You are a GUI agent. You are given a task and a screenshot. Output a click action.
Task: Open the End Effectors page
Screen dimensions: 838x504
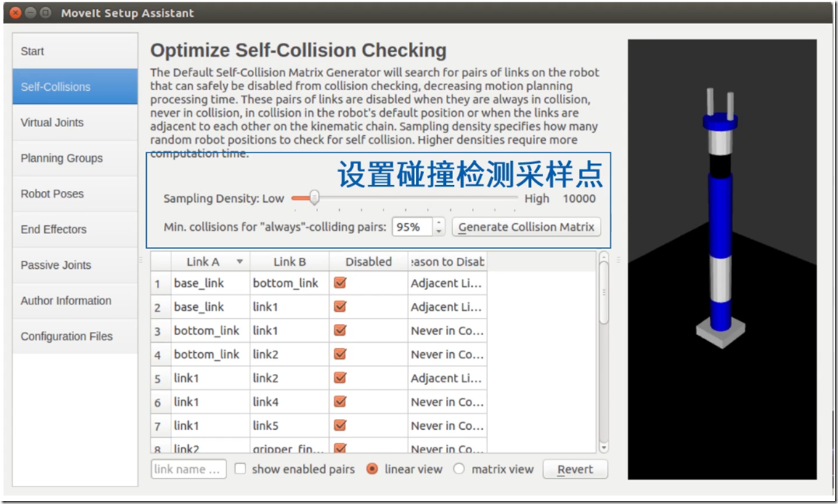tap(75, 229)
